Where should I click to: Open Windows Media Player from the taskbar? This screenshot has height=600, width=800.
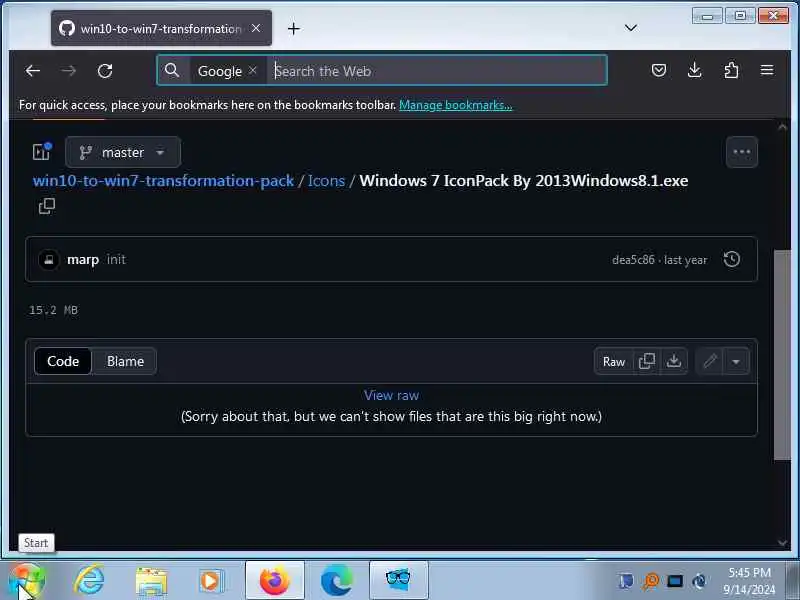211,581
